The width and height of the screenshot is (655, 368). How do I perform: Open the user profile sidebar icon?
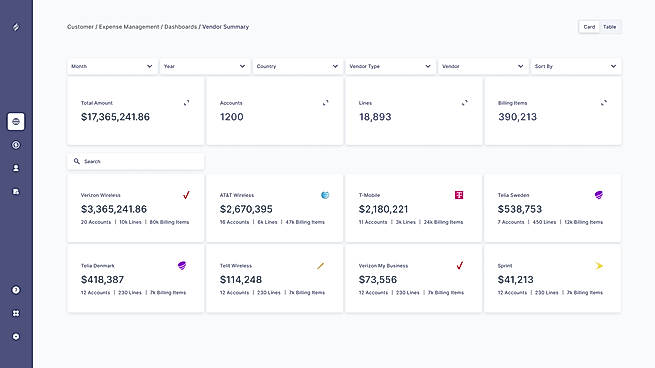(16, 168)
